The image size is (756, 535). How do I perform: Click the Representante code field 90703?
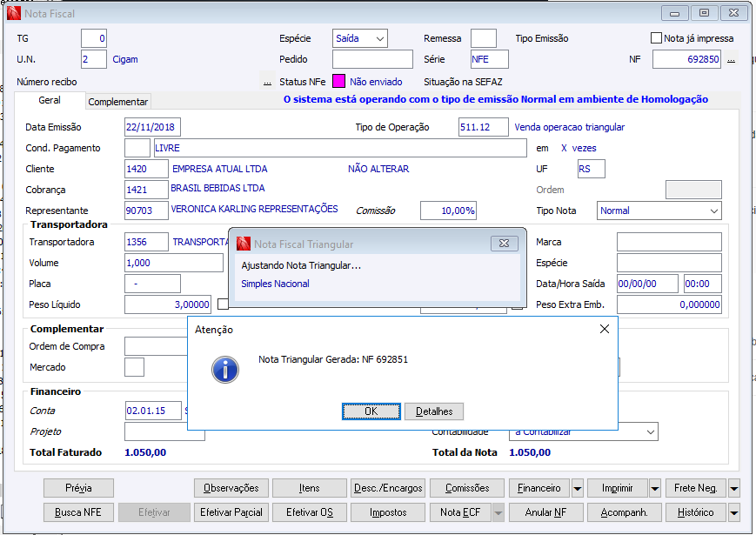click(146, 211)
